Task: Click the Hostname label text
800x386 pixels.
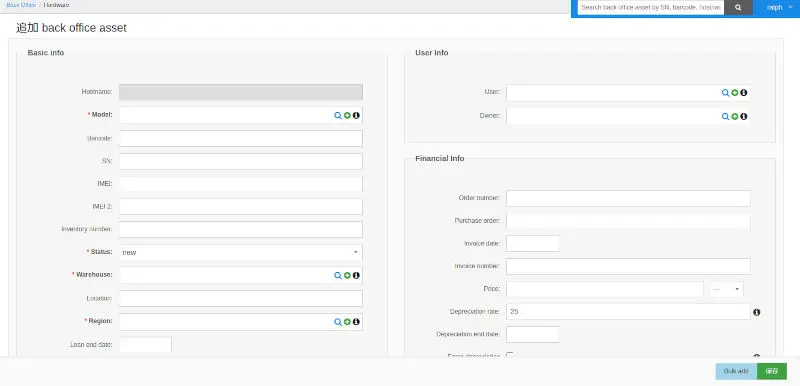Action: coord(97,92)
